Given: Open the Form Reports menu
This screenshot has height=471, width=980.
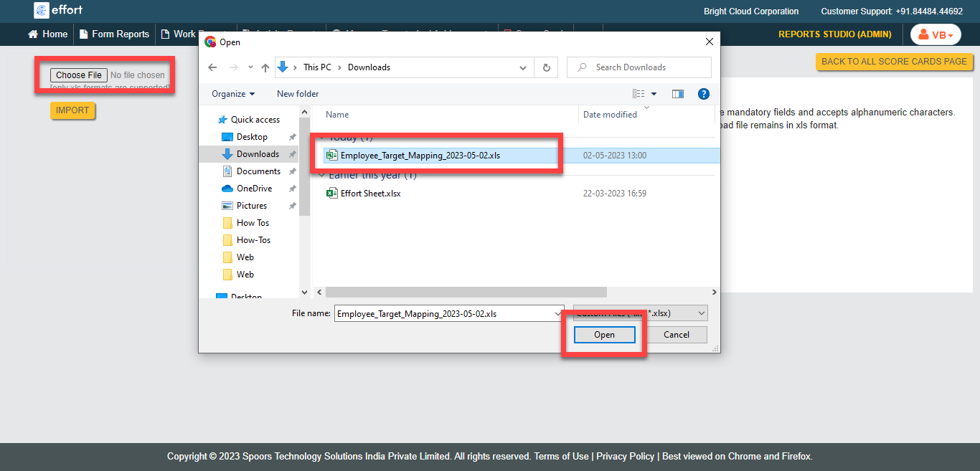Looking at the screenshot, I should 114,34.
